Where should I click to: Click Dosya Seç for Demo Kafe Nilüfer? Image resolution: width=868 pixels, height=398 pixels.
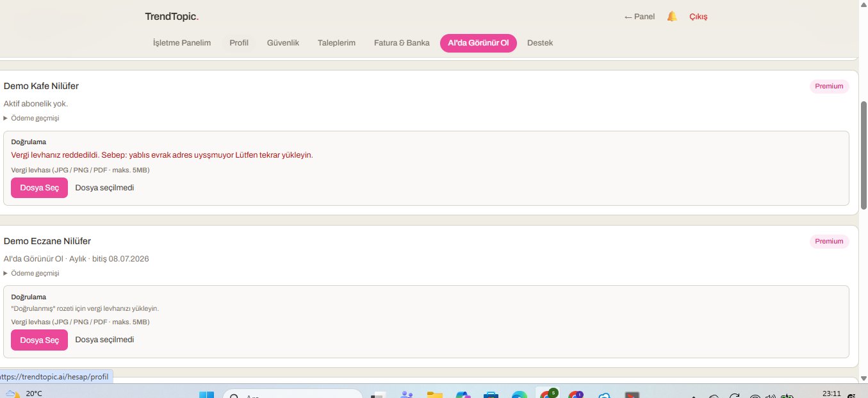point(39,188)
